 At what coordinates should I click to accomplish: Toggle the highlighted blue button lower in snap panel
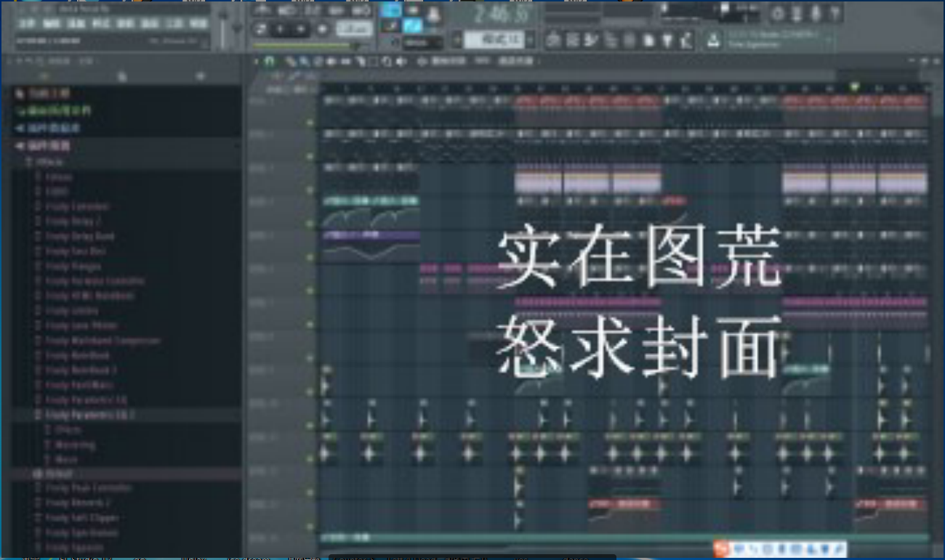[413, 26]
